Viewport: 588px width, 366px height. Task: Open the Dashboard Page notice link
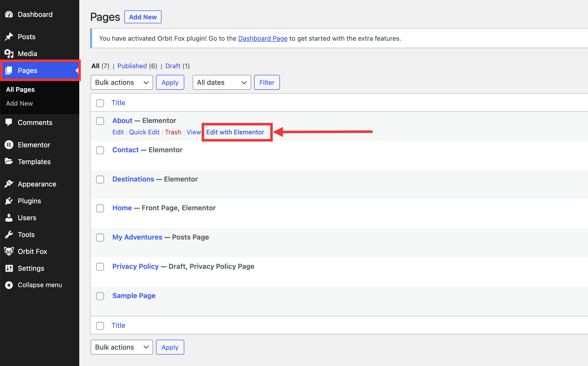pos(263,38)
